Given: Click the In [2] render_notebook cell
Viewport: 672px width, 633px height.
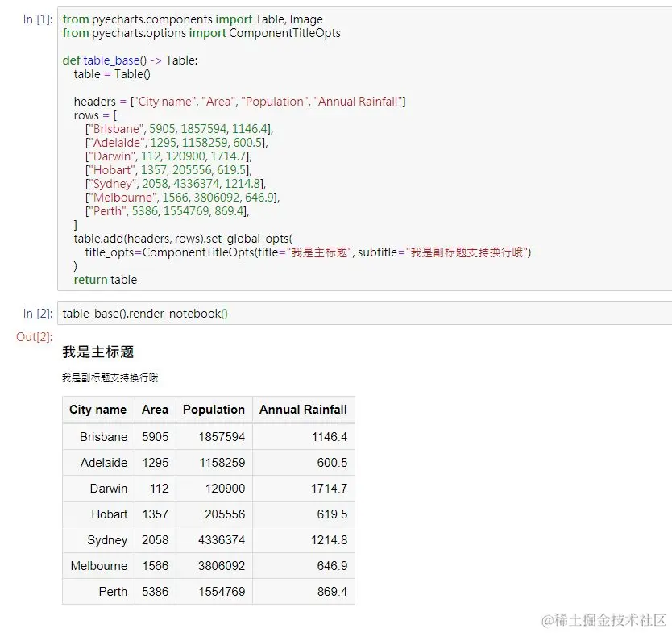Looking at the screenshot, I should (364, 313).
